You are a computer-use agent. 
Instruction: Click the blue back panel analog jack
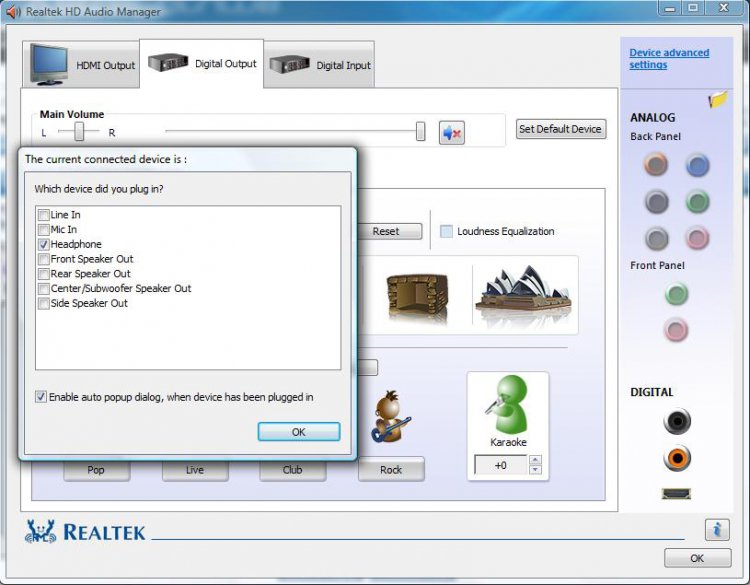coord(697,165)
